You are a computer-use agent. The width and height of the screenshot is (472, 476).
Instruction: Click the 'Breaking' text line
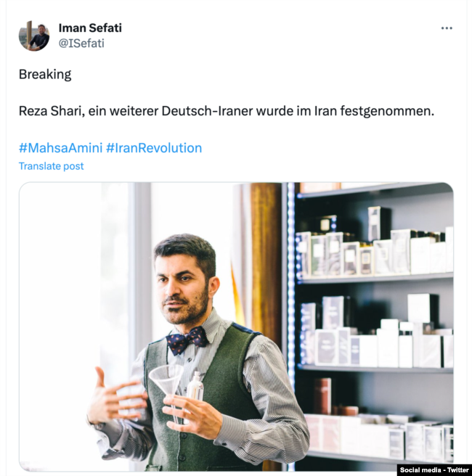coord(45,74)
